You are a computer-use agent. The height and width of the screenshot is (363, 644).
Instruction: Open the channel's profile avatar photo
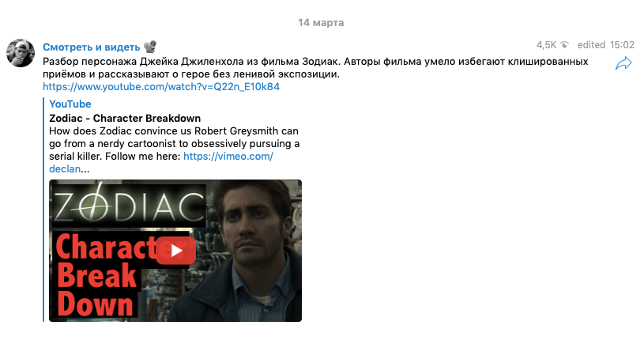[20, 53]
